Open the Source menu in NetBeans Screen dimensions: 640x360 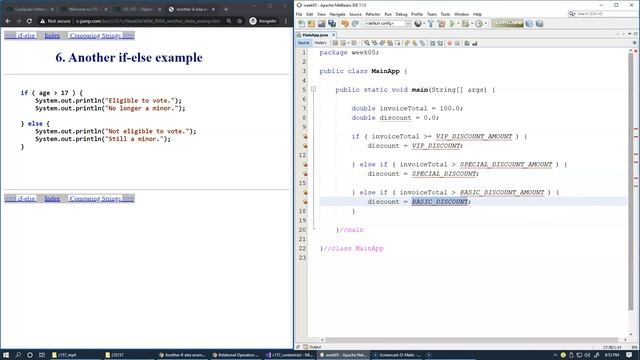click(x=355, y=14)
